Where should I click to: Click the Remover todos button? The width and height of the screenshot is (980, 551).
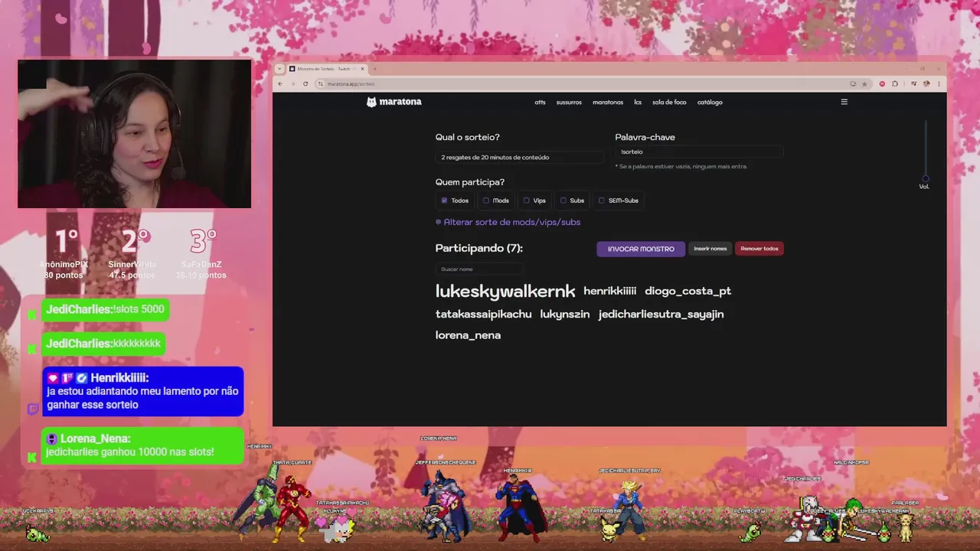click(759, 249)
